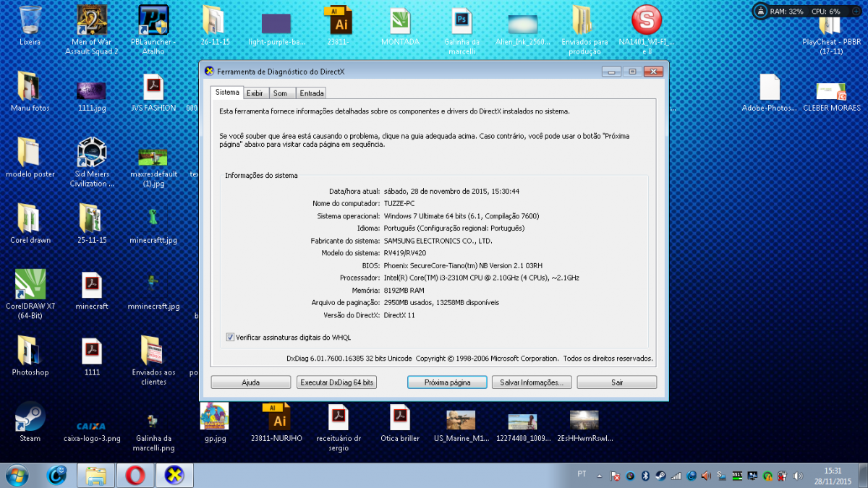The width and height of the screenshot is (868, 488).
Task: Launch Sid Meiers Civilization shortcut
Action: click(x=92, y=162)
